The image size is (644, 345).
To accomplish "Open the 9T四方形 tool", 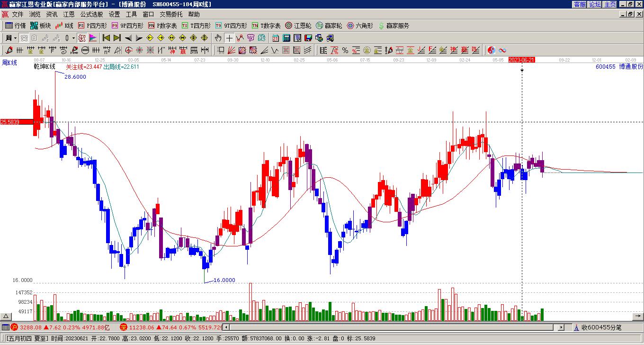I will pyautogui.click(x=231, y=26).
